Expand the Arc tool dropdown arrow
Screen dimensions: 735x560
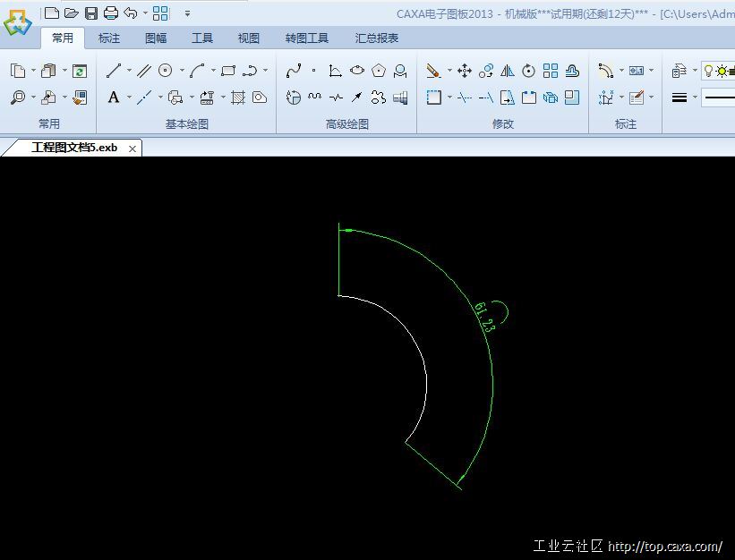point(213,71)
